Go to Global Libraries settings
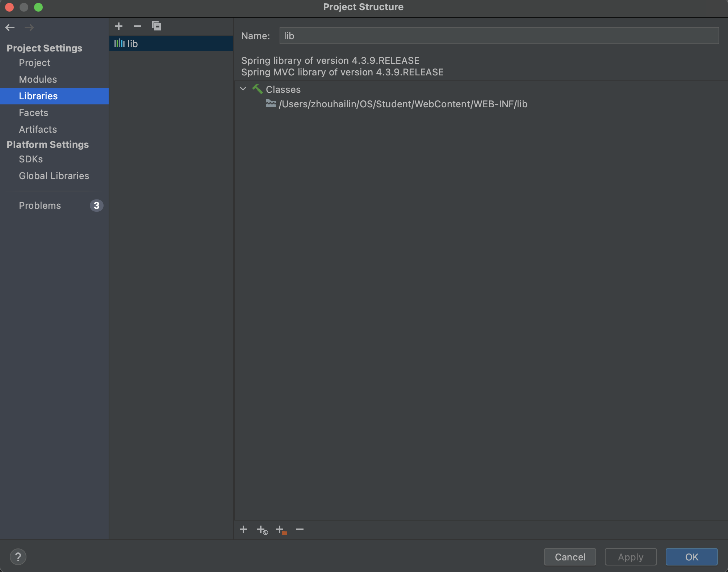 click(54, 176)
